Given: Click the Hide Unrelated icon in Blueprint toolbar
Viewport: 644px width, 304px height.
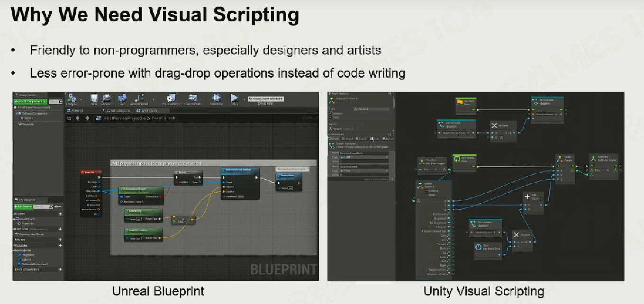Looking at the screenshot, I should click(x=139, y=98).
